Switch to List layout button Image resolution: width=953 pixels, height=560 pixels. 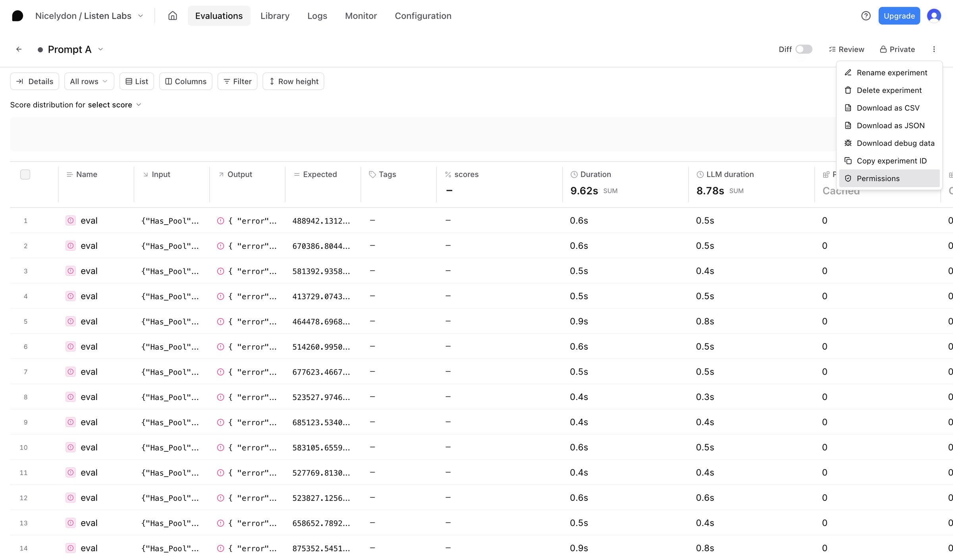137,81
